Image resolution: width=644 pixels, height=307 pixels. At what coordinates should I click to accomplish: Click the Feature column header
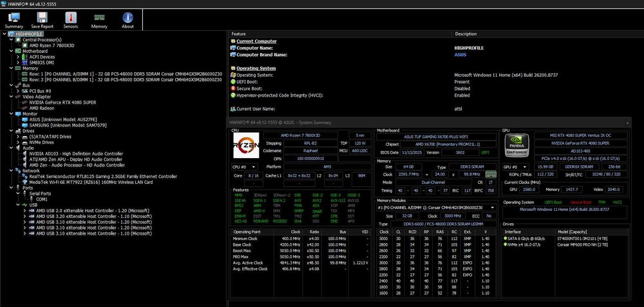point(341,34)
